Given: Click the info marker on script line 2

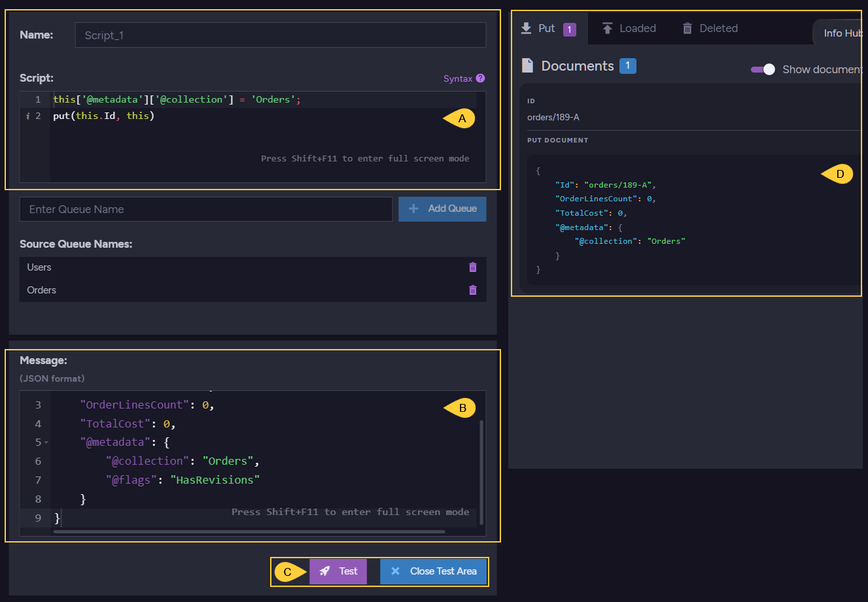Looking at the screenshot, I should coord(27,116).
